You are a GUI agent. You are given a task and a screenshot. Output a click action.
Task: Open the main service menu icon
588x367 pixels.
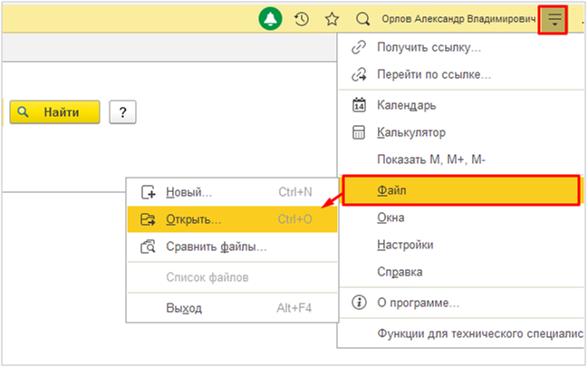click(554, 19)
